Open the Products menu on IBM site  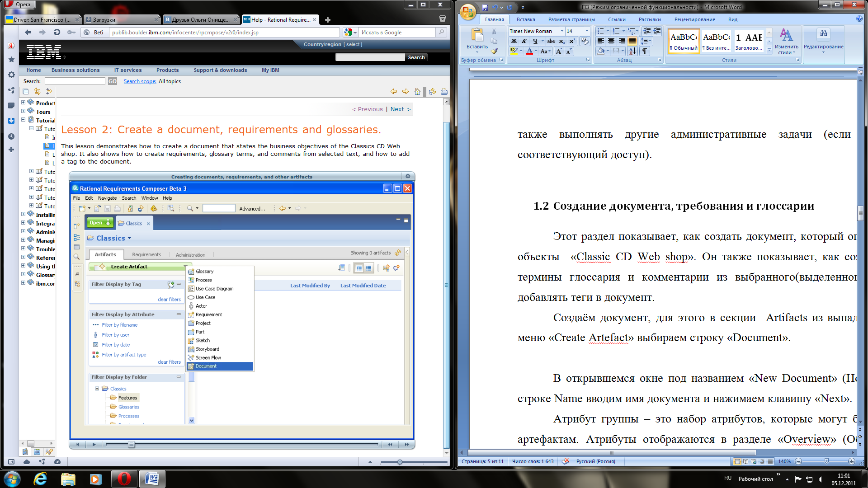[167, 70]
